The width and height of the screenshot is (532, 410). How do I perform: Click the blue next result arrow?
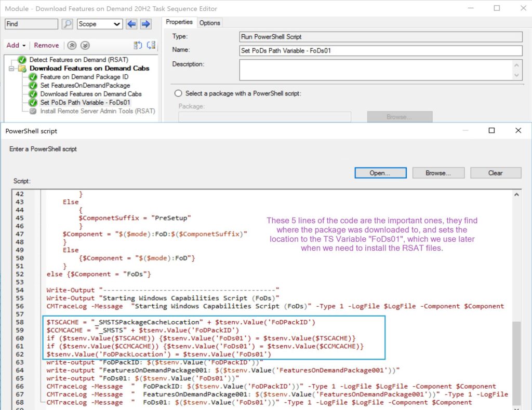click(145, 24)
